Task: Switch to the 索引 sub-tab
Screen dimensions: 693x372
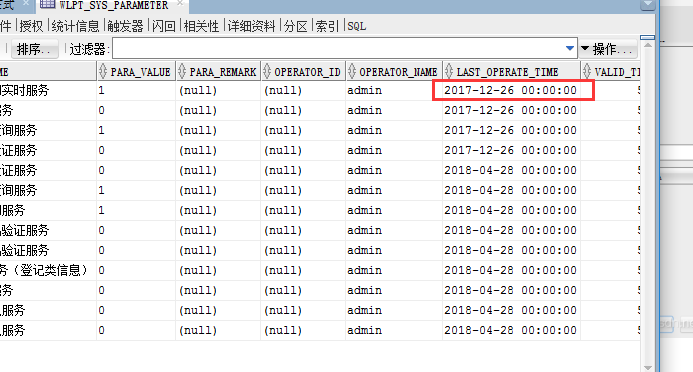Action: point(327,27)
